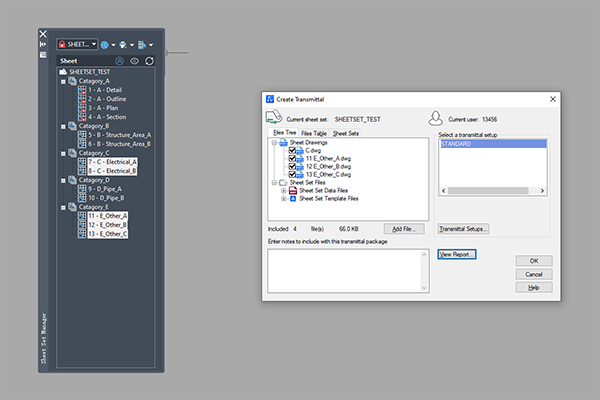Click the printer publish icon in Sheet Set Manager
Screen dimensions: 600x400
coord(123,45)
